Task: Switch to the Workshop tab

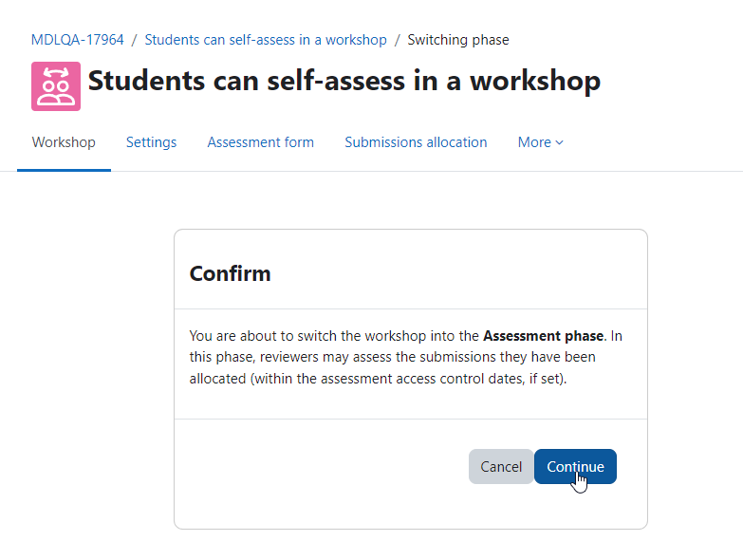Action: pos(64,142)
